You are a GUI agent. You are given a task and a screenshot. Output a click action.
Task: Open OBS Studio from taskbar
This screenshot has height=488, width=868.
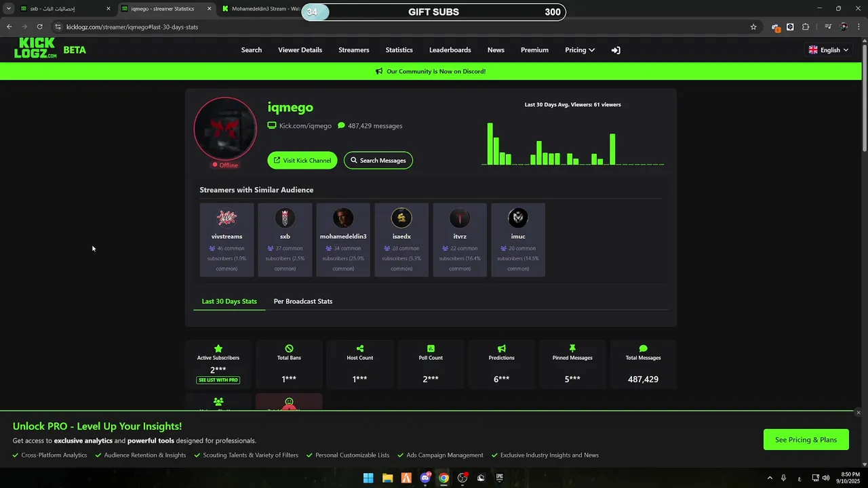click(x=462, y=478)
